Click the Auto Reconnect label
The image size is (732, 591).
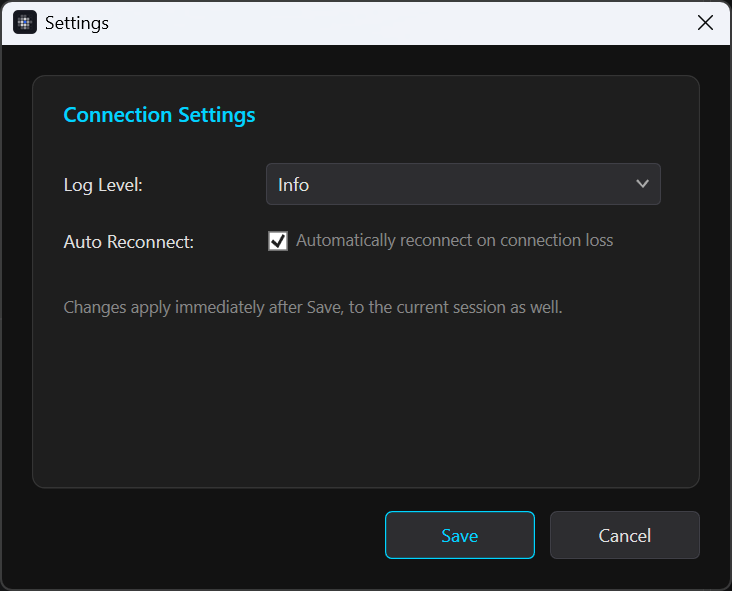click(128, 242)
